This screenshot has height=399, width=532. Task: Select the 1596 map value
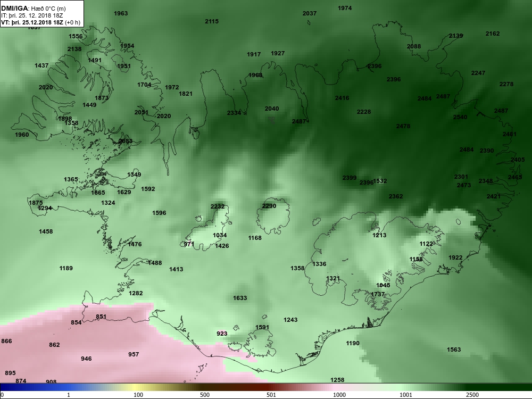coord(159,213)
